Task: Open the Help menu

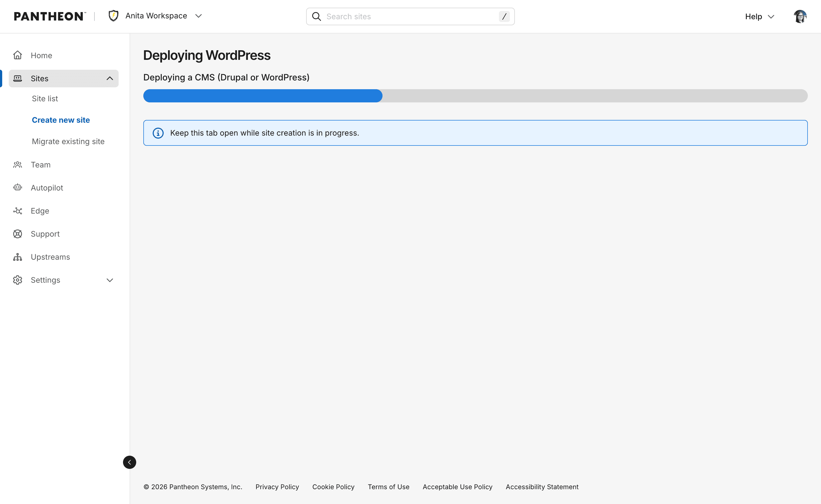Action: click(760, 17)
